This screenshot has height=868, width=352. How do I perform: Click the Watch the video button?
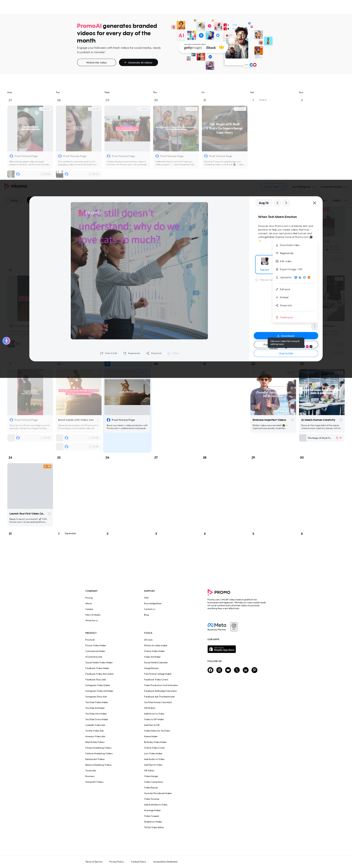(x=96, y=62)
